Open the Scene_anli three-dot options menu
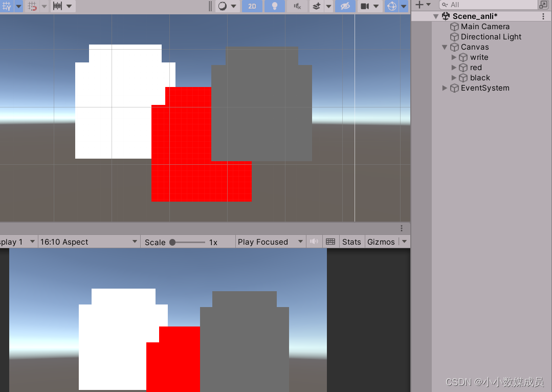This screenshot has height=392, width=552. pos(543,16)
